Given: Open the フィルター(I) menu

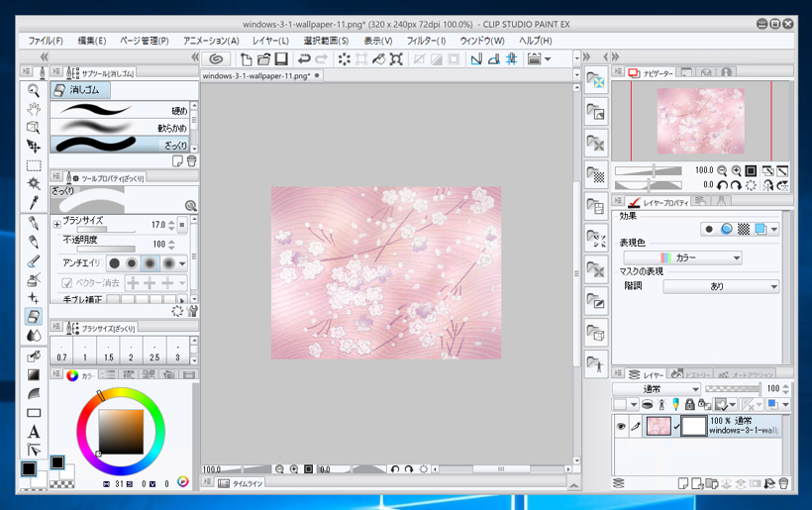Looking at the screenshot, I should (x=426, y=41).
